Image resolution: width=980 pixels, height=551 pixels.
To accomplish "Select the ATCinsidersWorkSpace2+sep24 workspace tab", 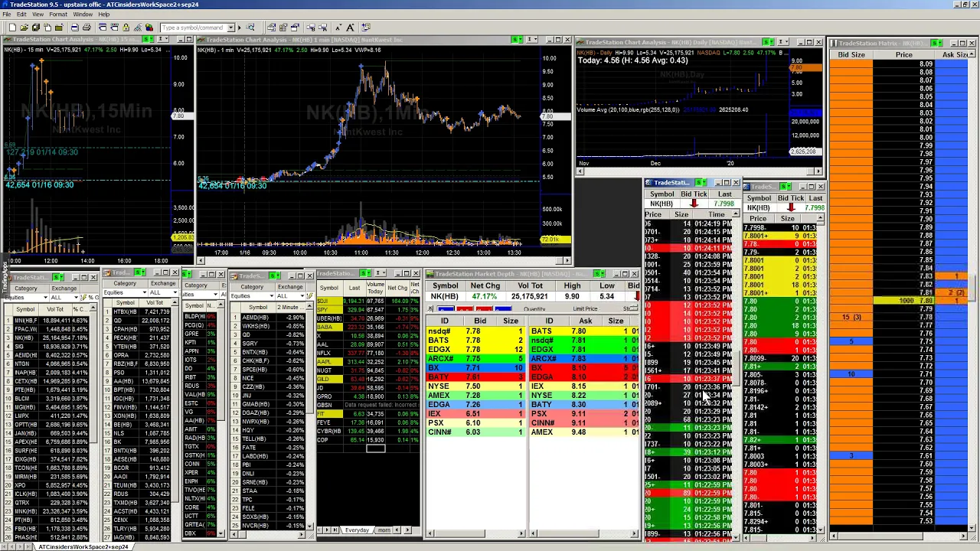I will click(x=83, y=546).
